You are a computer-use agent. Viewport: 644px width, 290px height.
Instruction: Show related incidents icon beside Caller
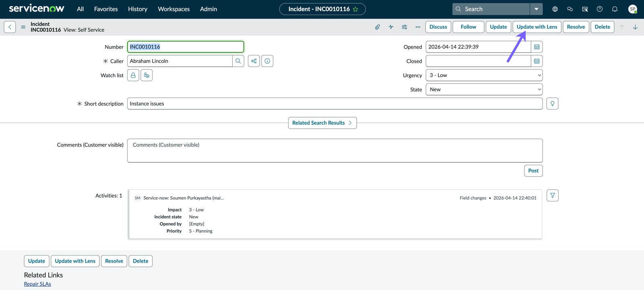click(254, 61)
